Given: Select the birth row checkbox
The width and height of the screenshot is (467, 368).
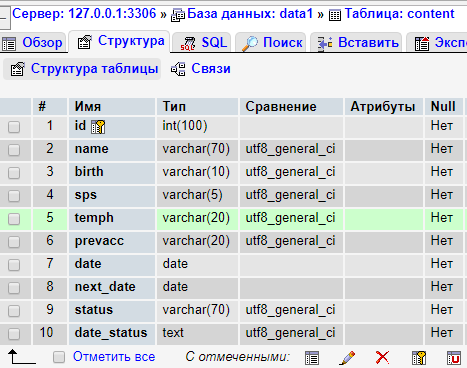Looking at the screenshot, I should coord(14,173).
